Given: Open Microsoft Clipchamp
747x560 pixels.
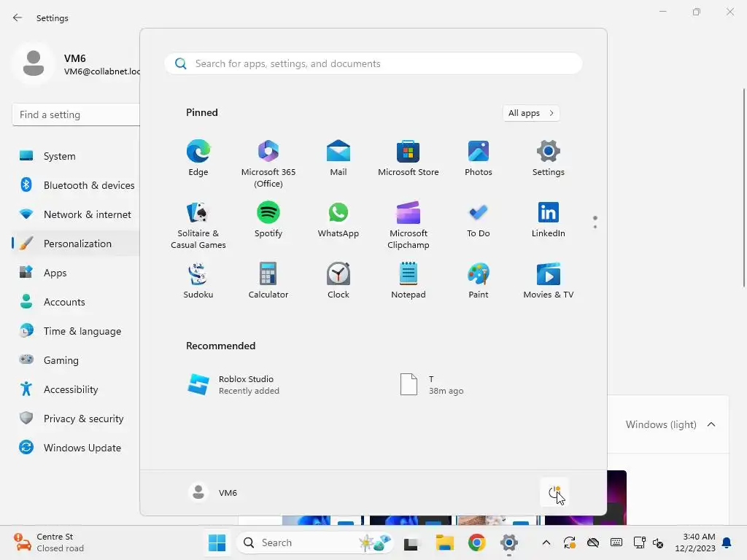Looking at the screenshot, I should pos(409,225).
